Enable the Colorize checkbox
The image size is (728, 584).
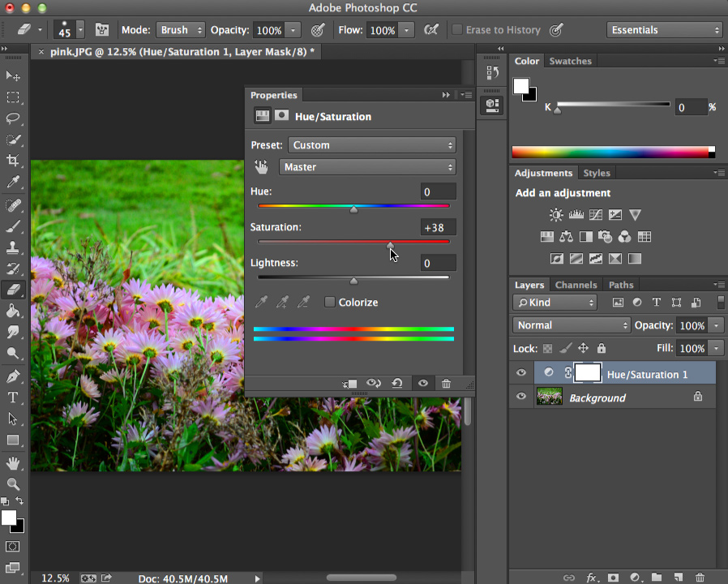330,302
